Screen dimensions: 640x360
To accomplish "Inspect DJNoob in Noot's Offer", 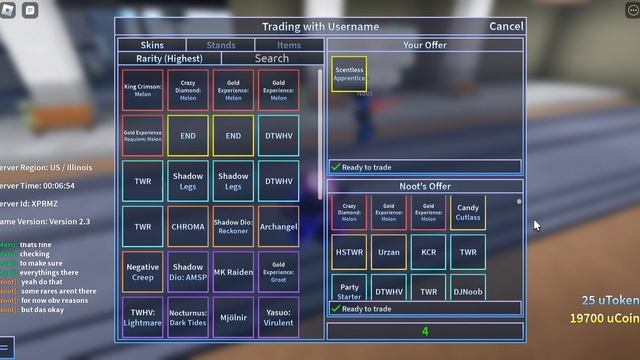I will (468, 288).
